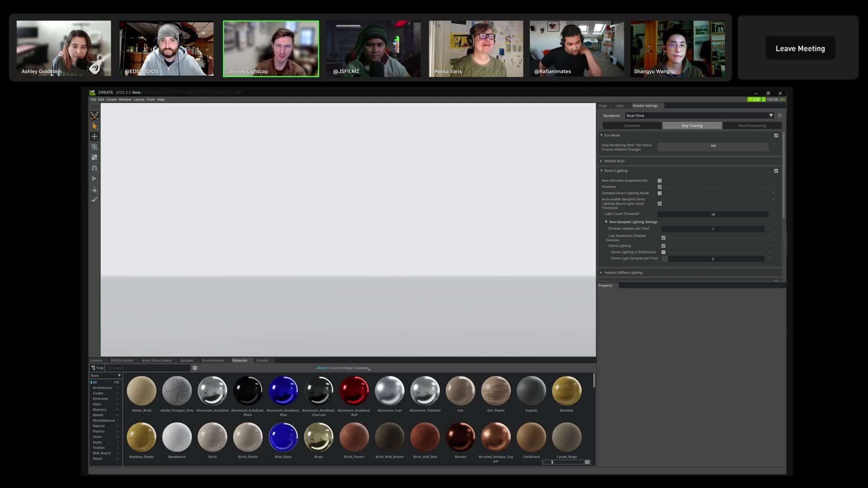Screen dimensions: 868x488
Task: Enable New Denoiser (experimental) checkbox
Action: (x=660, y=180)
